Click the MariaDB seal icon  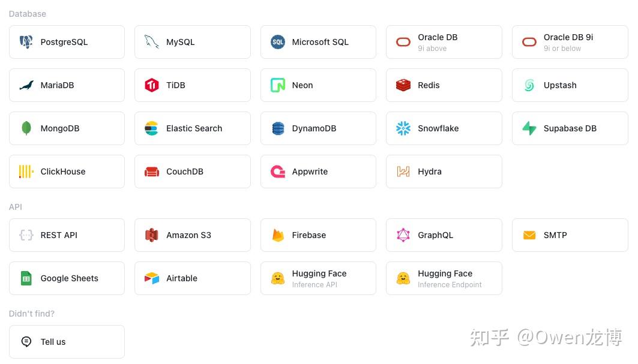[26, 85]
